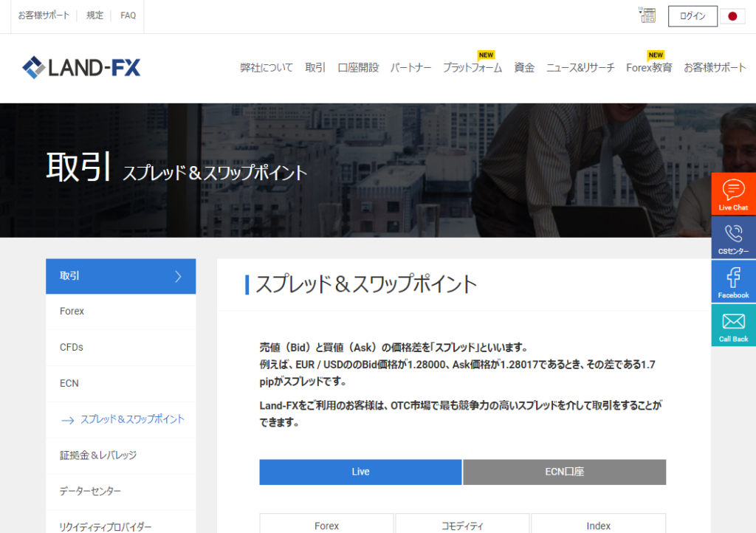This screenshot has width=756, height=533.
Task: Request a Call Back via envelope icon
Action: point(733,326)
